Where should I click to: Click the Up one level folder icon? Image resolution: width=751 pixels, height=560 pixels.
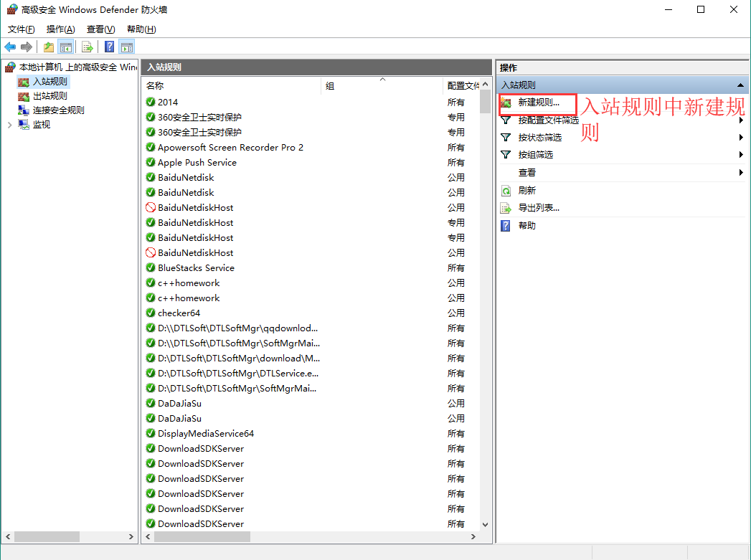click(48, 47)
